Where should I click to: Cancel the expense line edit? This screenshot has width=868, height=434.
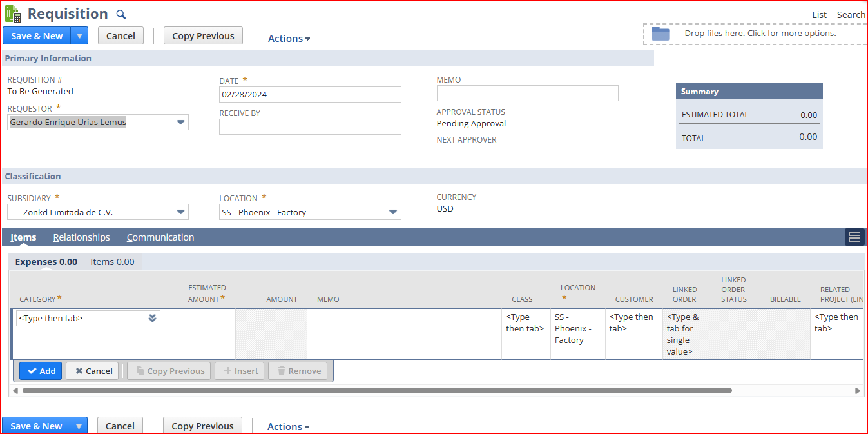[x=92, y=371]
